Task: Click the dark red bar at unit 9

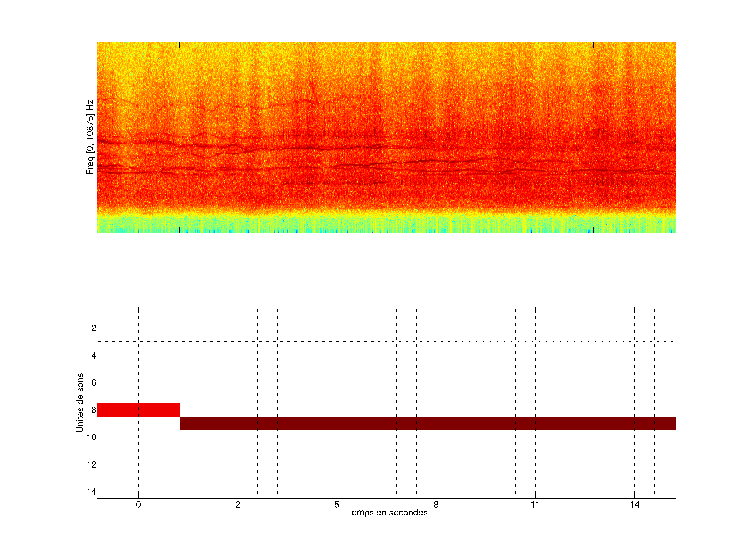Action: [427, 423]
